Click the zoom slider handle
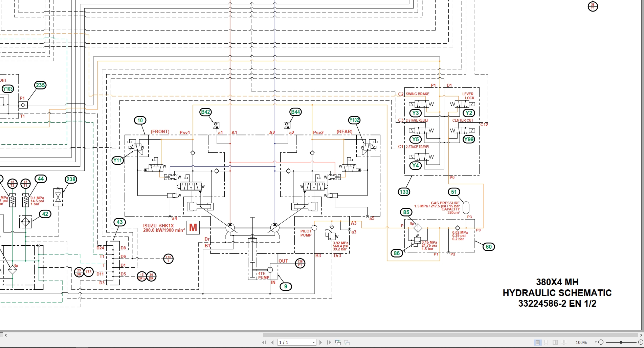Image resolution: width=644 pixels, height=348 pixels. [621, 342]
